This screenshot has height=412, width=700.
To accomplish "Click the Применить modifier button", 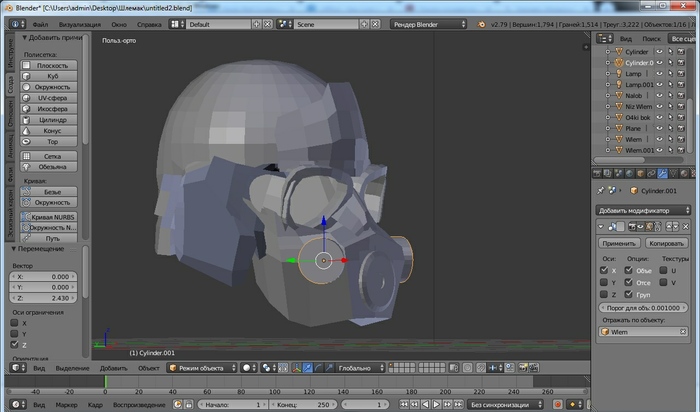I will click(621, 243).
